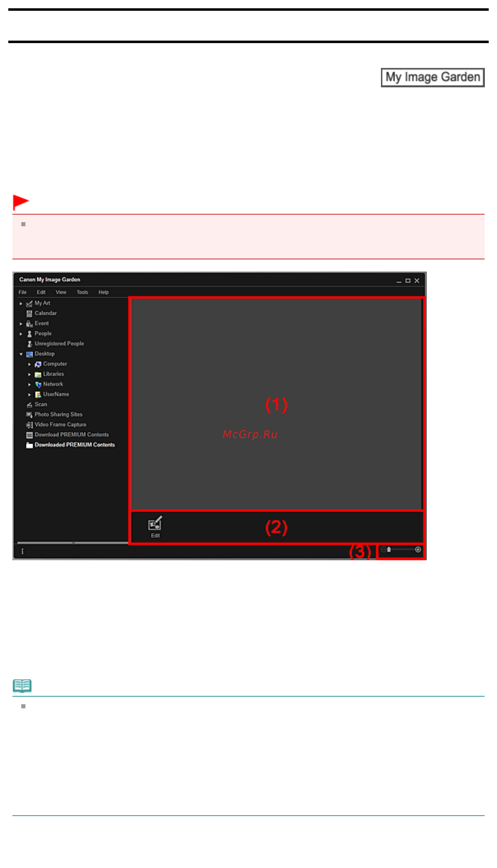Open the Help menu
Screen dimensions: 497x868
click(x=103, y=292)
